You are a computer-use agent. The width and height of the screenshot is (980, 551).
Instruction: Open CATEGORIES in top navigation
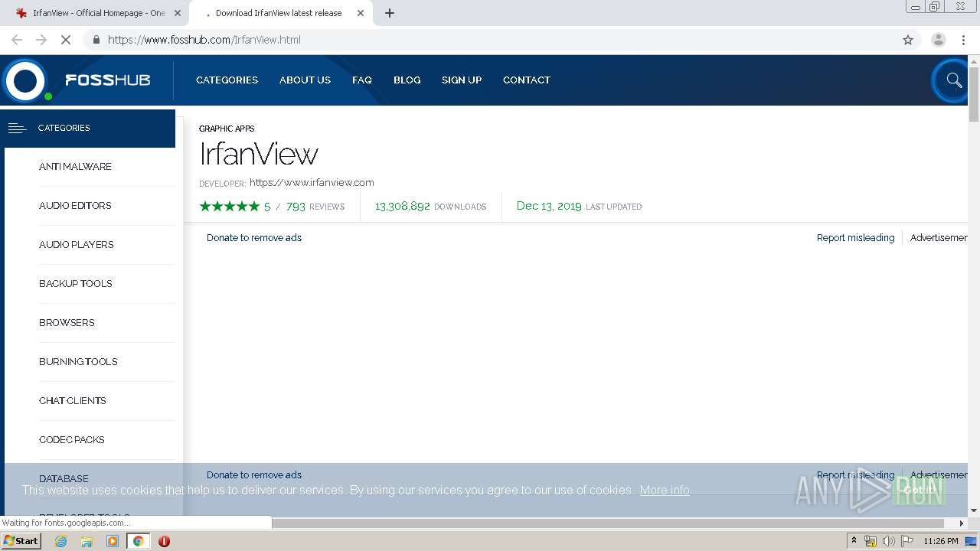pos(227,80)
